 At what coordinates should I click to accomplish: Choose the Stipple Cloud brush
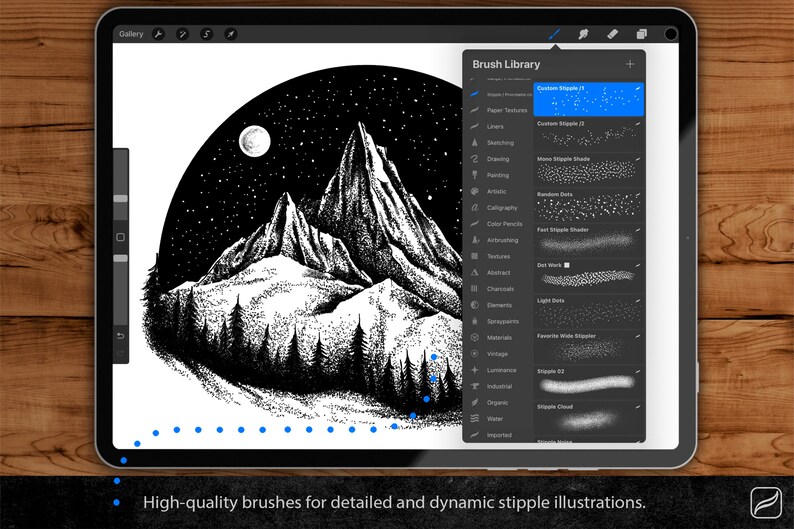tap(588, 418)
